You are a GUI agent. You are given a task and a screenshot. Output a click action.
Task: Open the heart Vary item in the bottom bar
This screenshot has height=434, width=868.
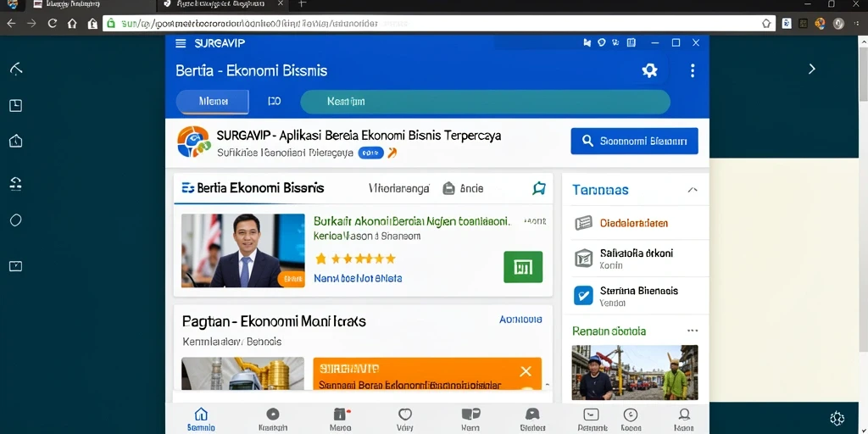pos(404,420)
